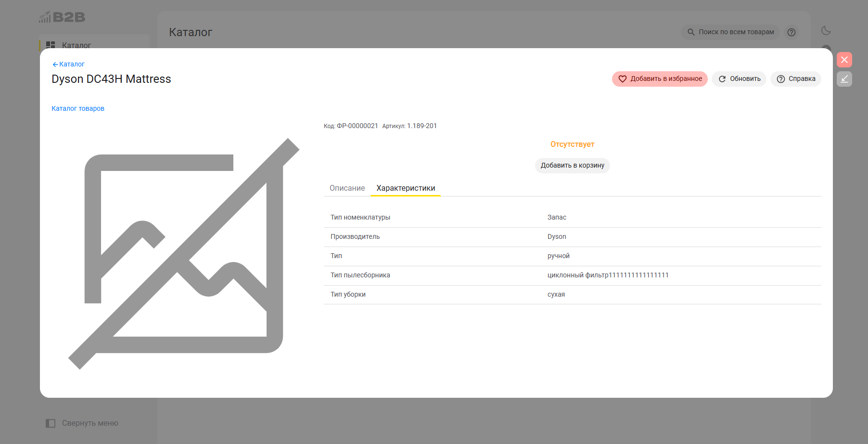This screenshot has width=868, height=444.
Task: Focus the Поиск по всем товарам field
Action: pyautogui.click(x=730, y=32)
